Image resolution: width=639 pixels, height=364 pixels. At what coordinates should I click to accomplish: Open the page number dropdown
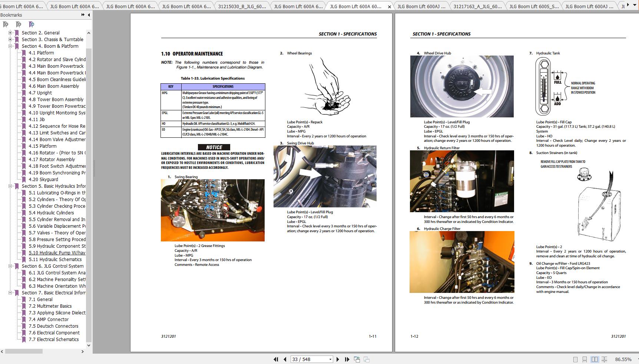330,359
